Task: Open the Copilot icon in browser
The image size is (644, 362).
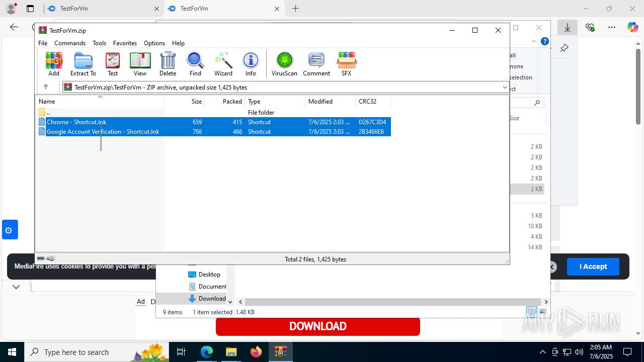Action: (632, 27)
